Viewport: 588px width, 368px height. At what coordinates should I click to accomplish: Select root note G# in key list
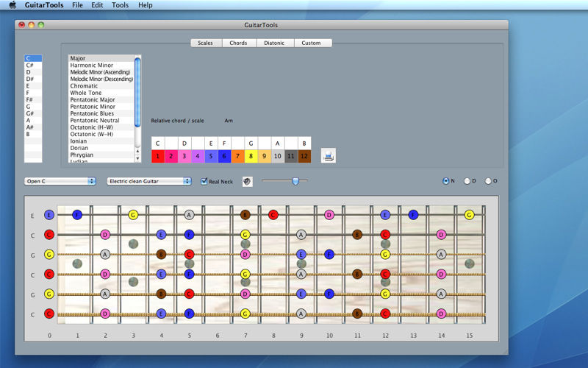point(33,113)
